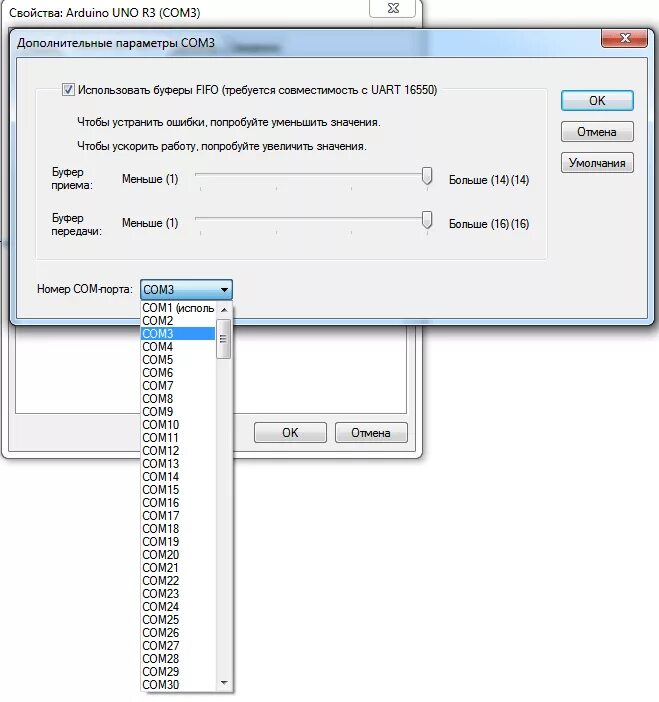
Task: Select COM21 in the port list
Action: pos(178,568)
